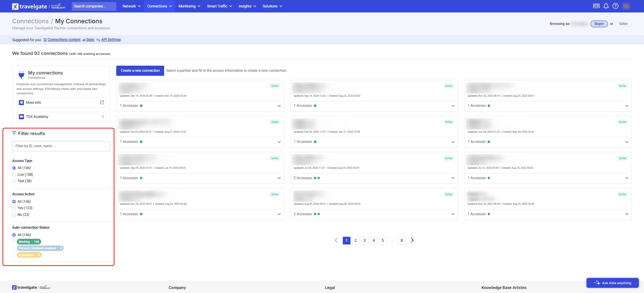644x293 pixels.
Task: Go to page 8 of results
Action: pyautogui.click(x=402, y=240)
